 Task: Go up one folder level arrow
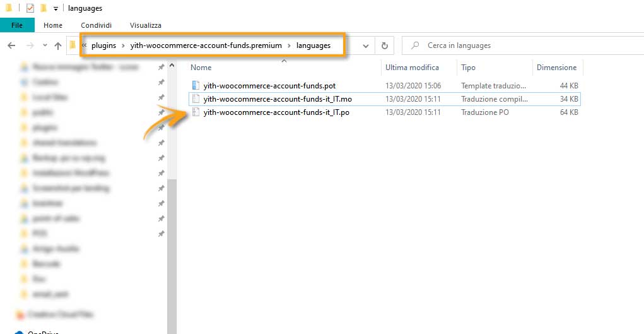(x=58, y=45)
